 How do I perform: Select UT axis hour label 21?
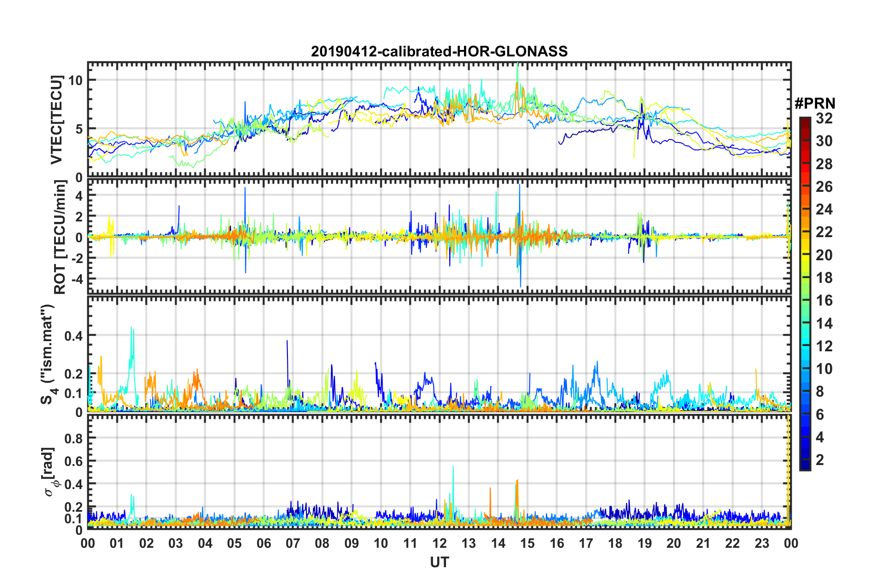tap(703, 543)
